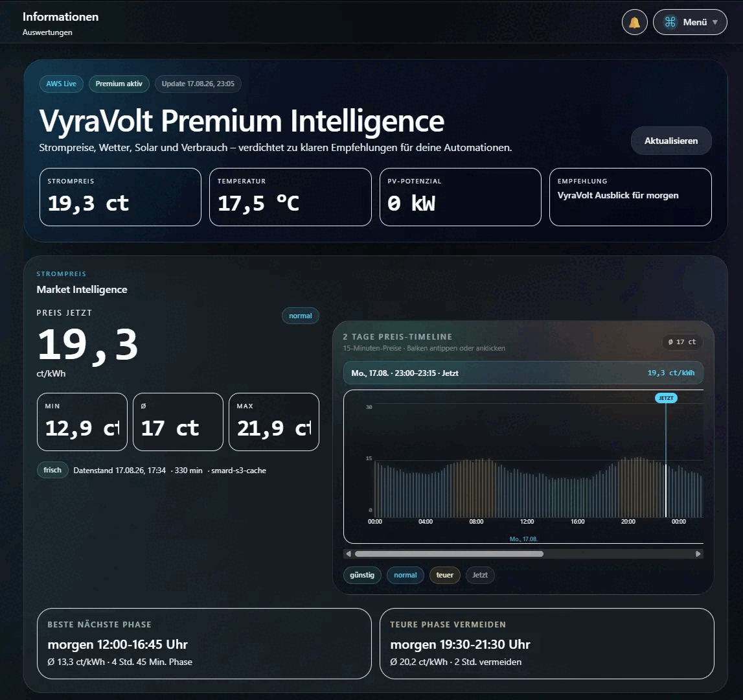Open the Menü dropdown
The width and height of the screenshot is (743, 700).
(690, 22)
